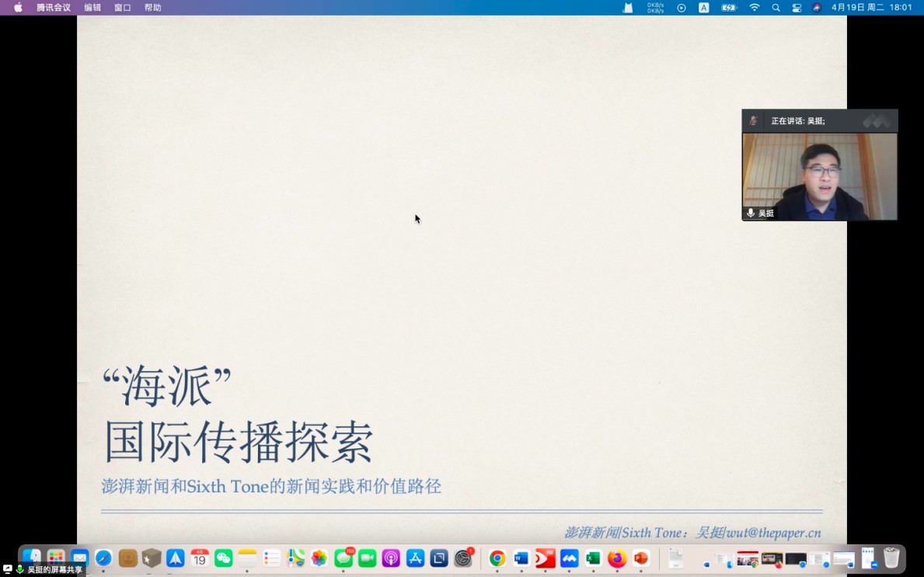Open Calendar showing 19 in the Dock

200,558
